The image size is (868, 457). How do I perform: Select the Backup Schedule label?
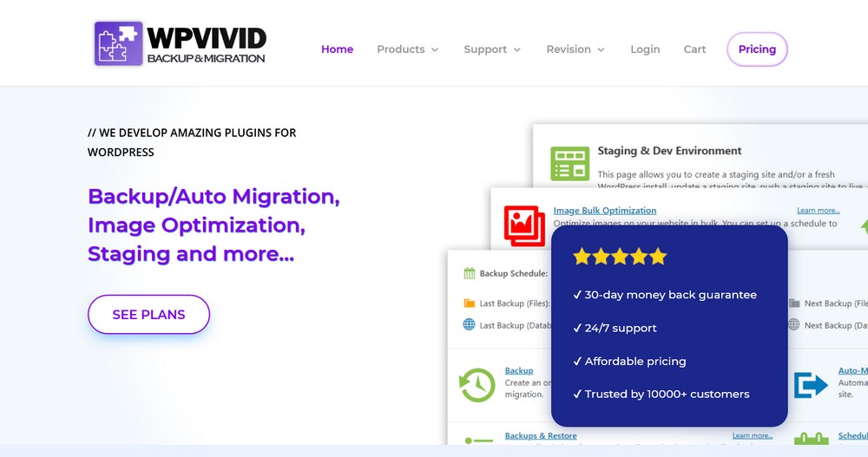point(513,273)
